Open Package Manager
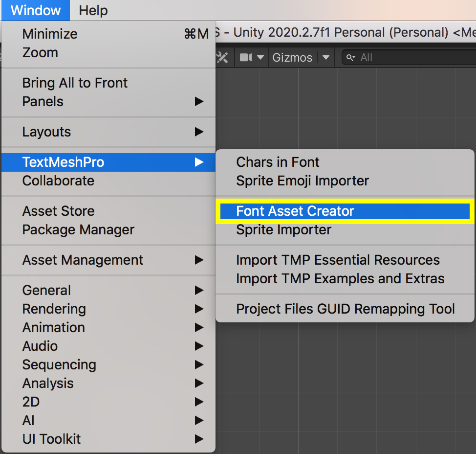The width and height of the screenshot is (476, 454). pos(108,230)
